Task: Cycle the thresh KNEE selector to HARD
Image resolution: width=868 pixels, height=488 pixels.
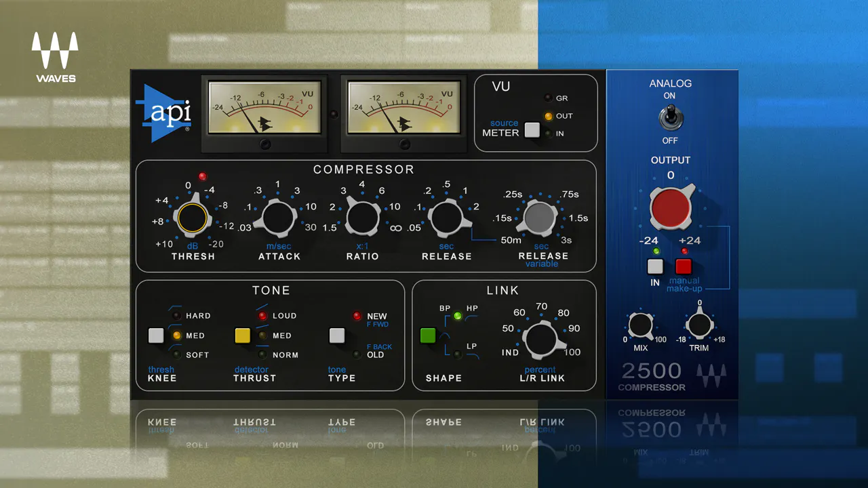Action: [156, 335]
